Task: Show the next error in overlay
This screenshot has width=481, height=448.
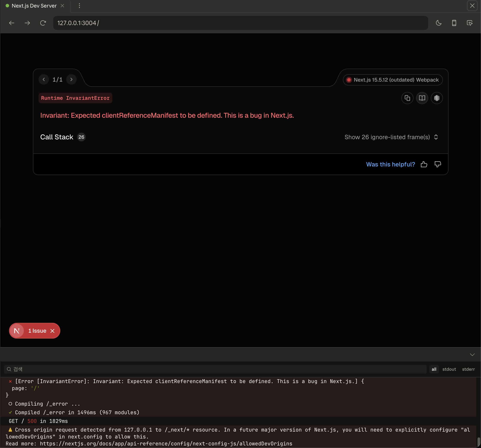Action: (x=71, y=79)
